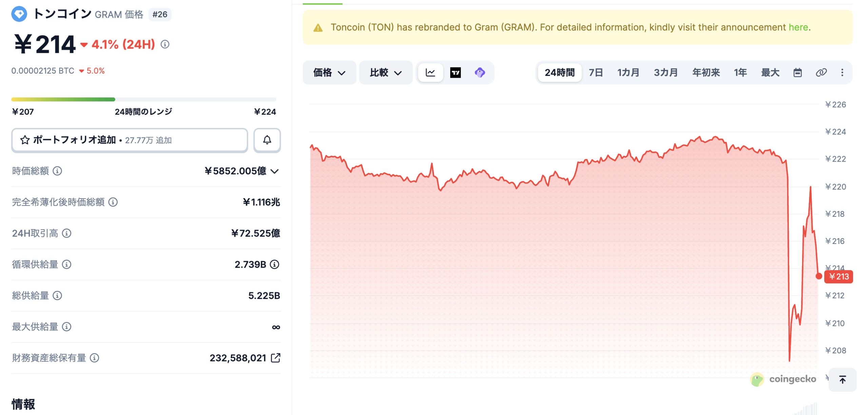Open info icon next to 完全希薄化後時価総額
Viewport: 868px width, 415px height.
113,202
